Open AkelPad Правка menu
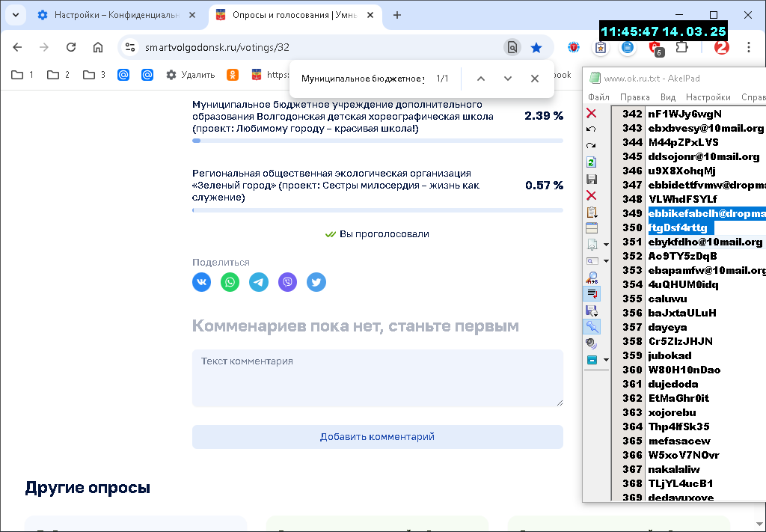 [634, 97]
